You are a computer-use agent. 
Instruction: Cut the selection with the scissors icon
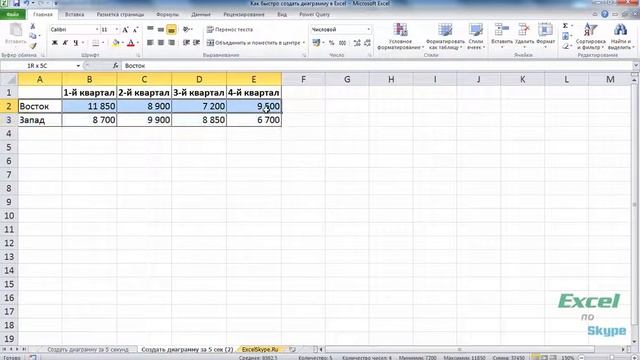(33, 27)
